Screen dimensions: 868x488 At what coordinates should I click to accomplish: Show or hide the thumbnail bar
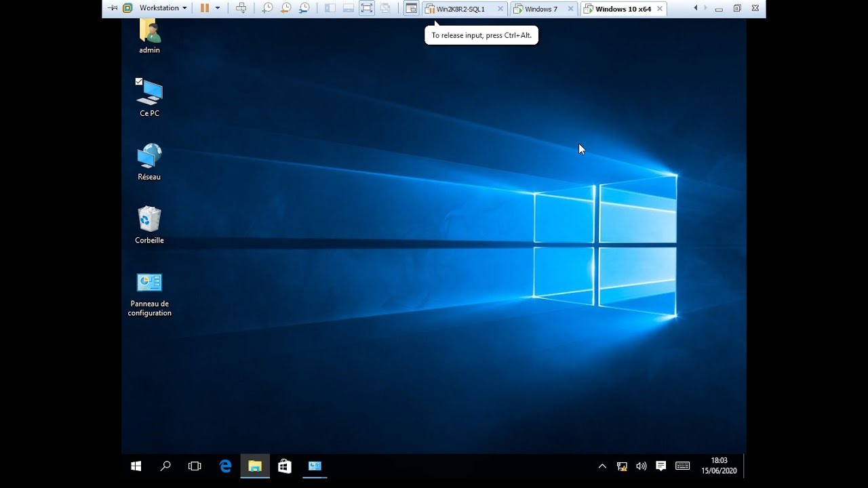tap(348, 8)
